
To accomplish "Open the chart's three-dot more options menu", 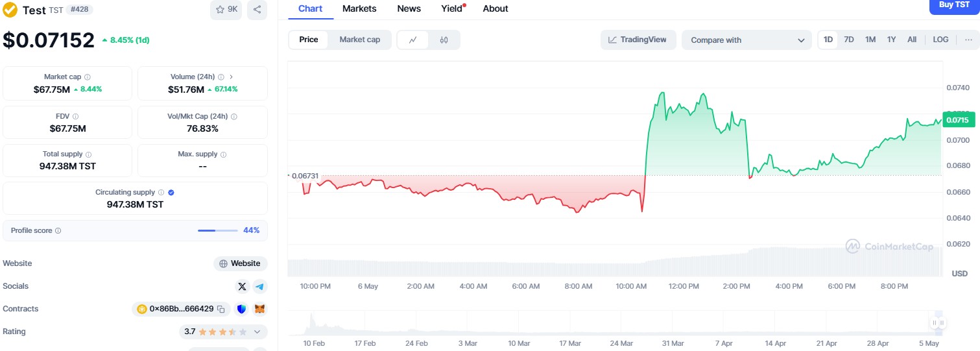I will tap(968, 40).
